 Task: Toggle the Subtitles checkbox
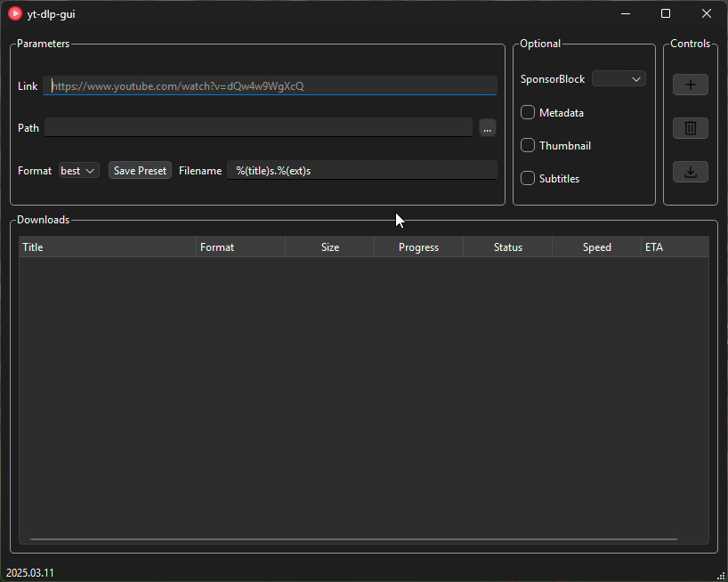click(x=528, y=178)
